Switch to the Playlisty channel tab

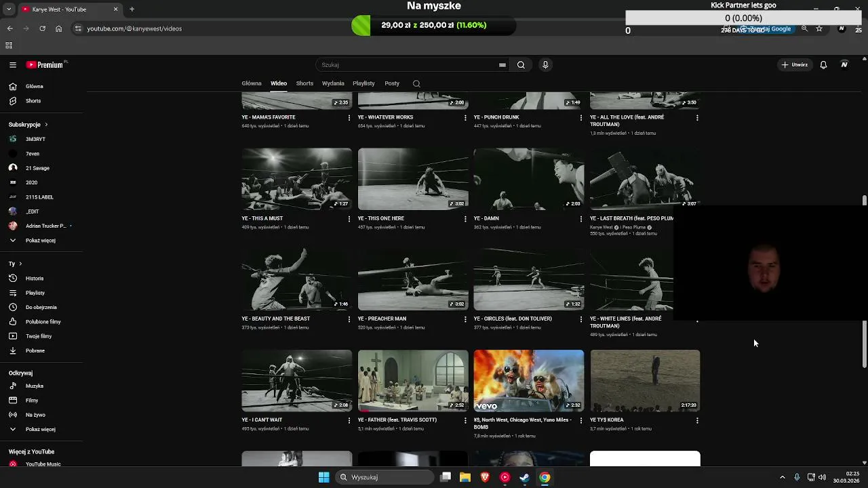(x=363, y=83)
